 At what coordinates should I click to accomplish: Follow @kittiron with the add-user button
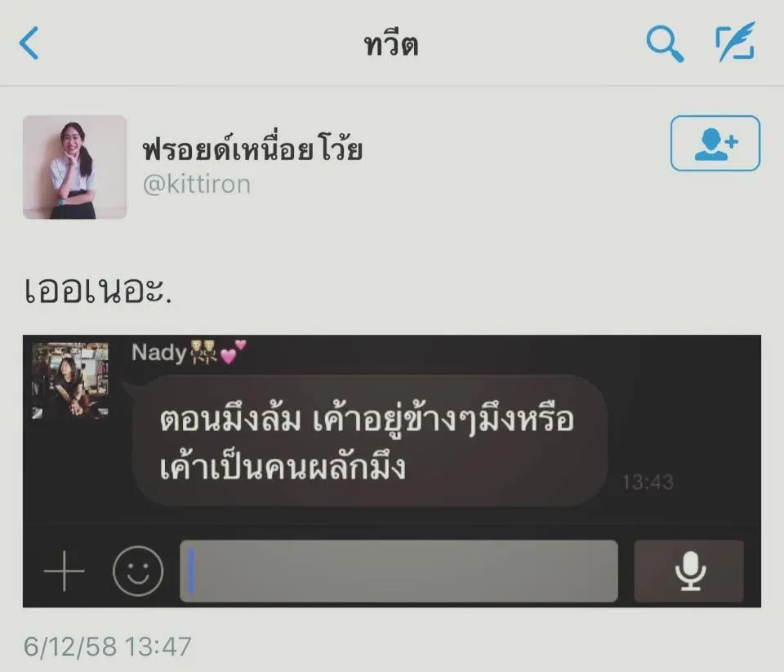point(715,144)
